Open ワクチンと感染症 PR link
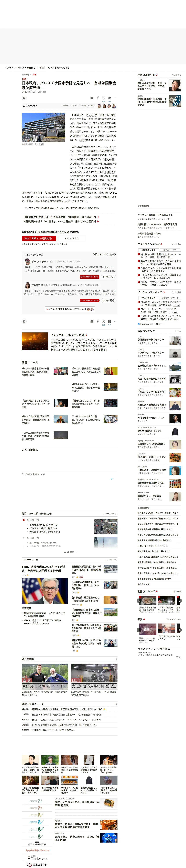 tap(155, 215)
